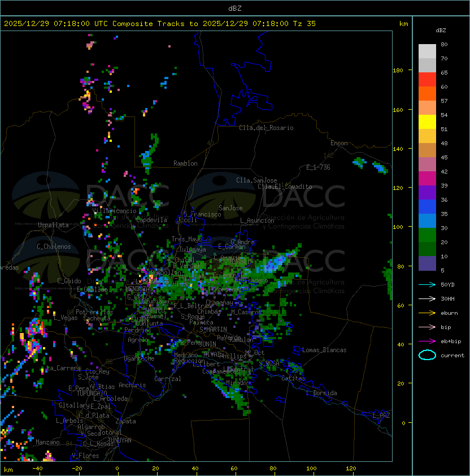Pick the yellow swatch between 54 and 51

427,122
